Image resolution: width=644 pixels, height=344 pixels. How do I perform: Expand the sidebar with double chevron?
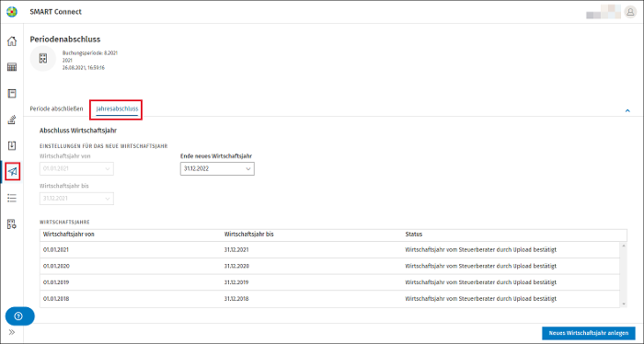(11, 332)
